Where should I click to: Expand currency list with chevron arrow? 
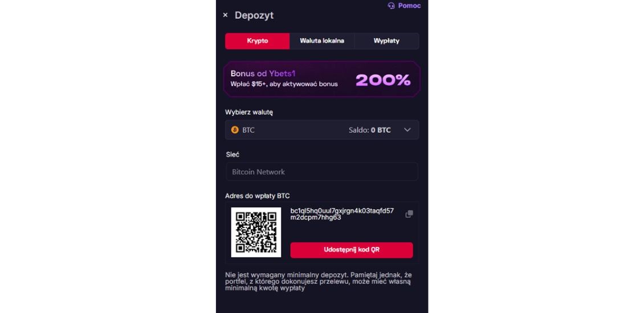coord(407,130)
